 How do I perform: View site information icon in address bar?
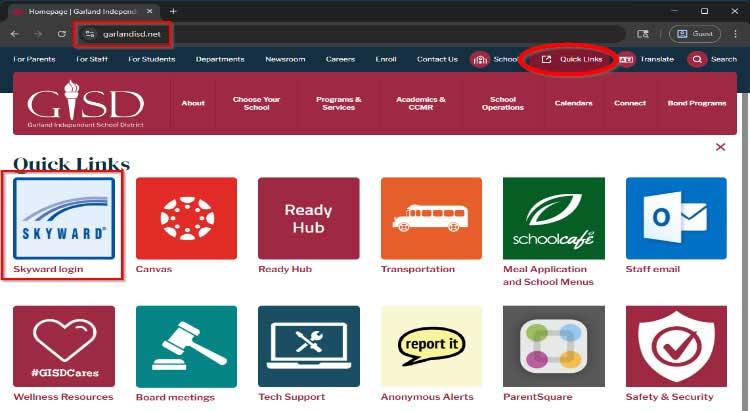[x=89, y=34]
